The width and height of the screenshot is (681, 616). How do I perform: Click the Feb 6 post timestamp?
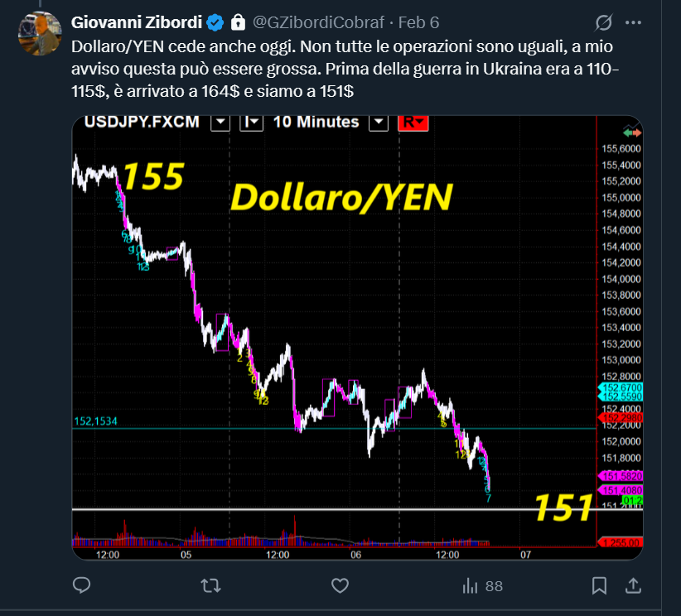pos(418,22)
